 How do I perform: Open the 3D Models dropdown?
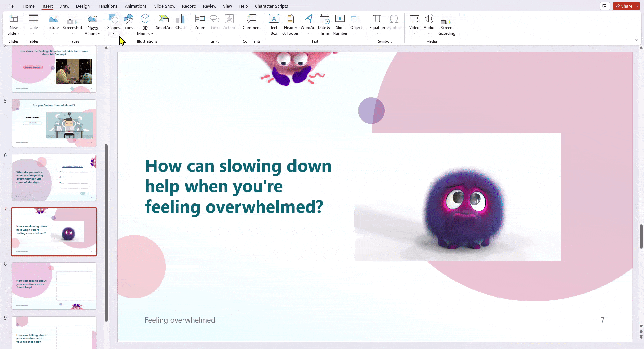pyautogui.click(x=152, y=33)
